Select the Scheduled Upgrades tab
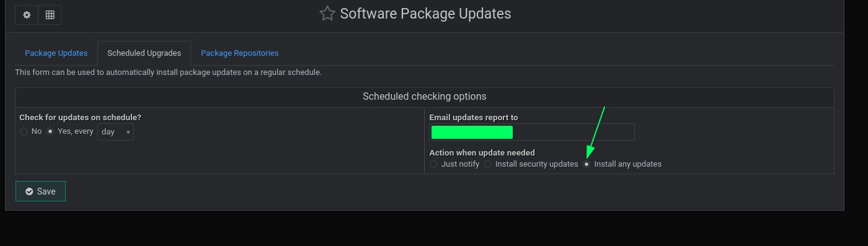 144,53
